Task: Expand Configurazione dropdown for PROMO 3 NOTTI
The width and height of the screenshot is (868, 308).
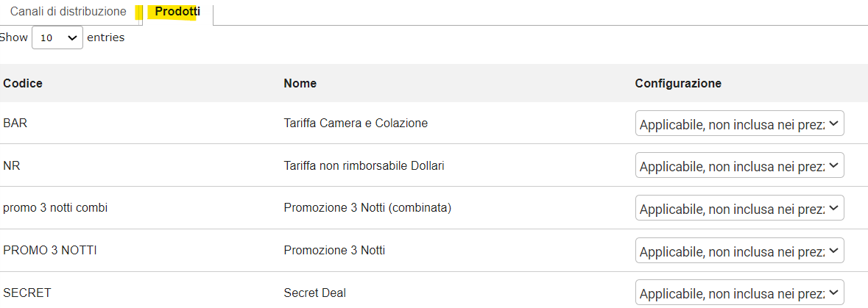Action: (739, 251)
